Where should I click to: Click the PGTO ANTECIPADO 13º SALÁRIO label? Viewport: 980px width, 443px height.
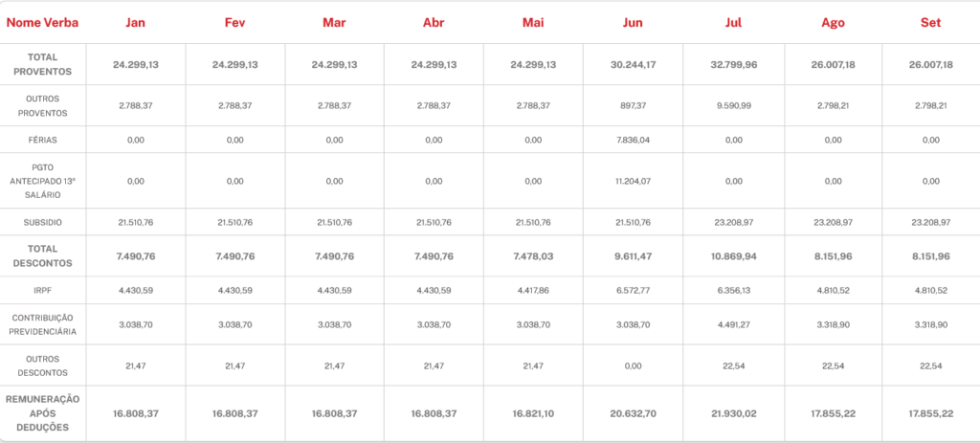click(x=43, y=180)
